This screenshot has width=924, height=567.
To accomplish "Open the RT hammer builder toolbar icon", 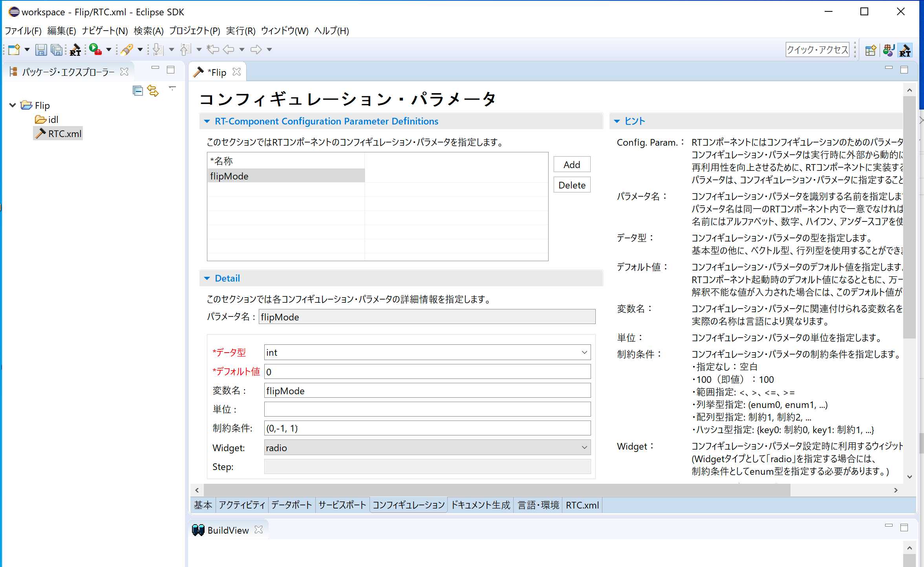I will tap(75, 49).
